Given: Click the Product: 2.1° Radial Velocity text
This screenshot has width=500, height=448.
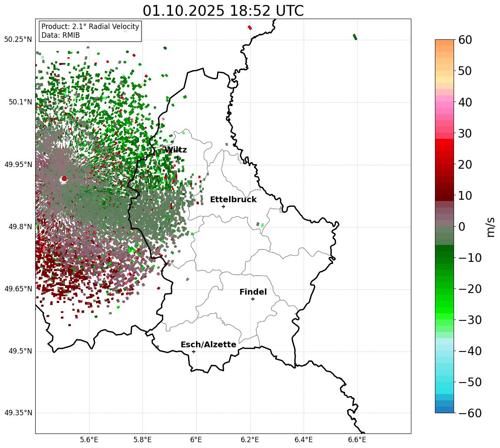Looking at the screenshot, I should click(90, 27).
